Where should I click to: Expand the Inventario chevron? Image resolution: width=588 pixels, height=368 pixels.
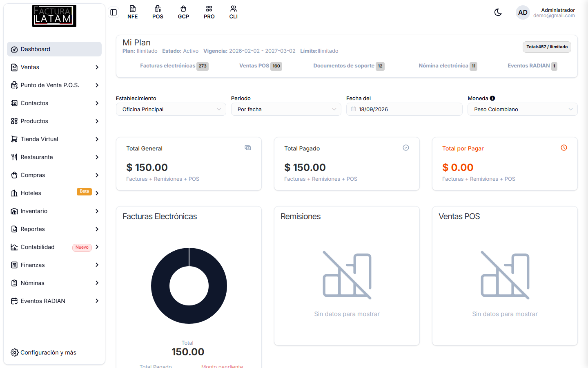tap(97, 211)
